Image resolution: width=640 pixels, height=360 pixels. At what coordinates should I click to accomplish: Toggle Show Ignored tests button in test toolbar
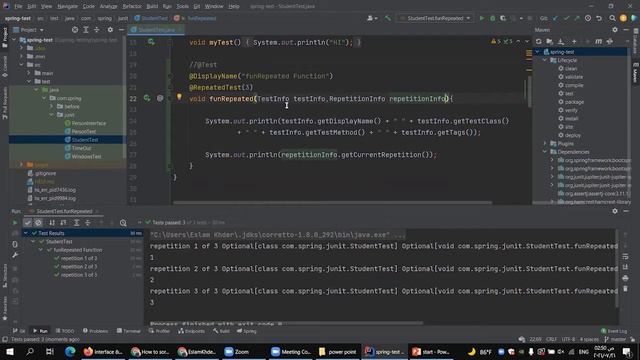(38, 223)
